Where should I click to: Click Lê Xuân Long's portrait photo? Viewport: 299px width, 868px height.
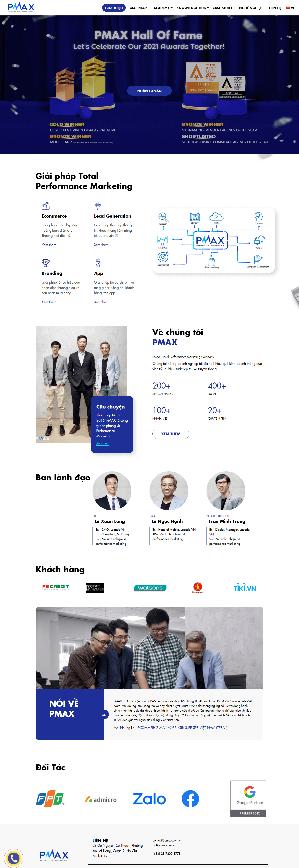112,491
